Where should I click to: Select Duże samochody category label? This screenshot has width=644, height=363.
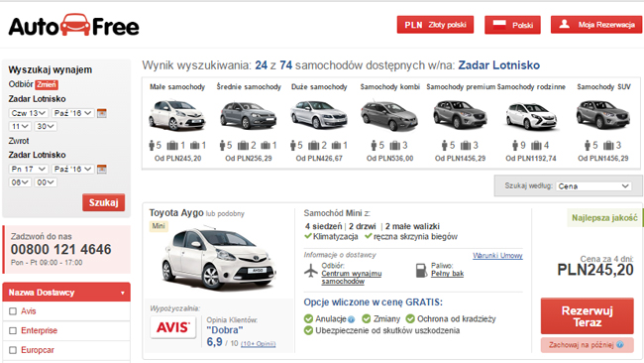point(319,87)
